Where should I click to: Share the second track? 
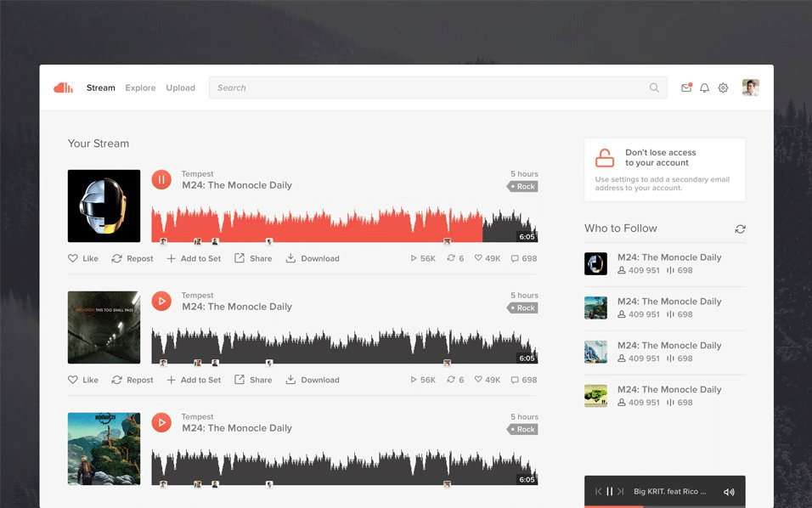pos(253,380)
